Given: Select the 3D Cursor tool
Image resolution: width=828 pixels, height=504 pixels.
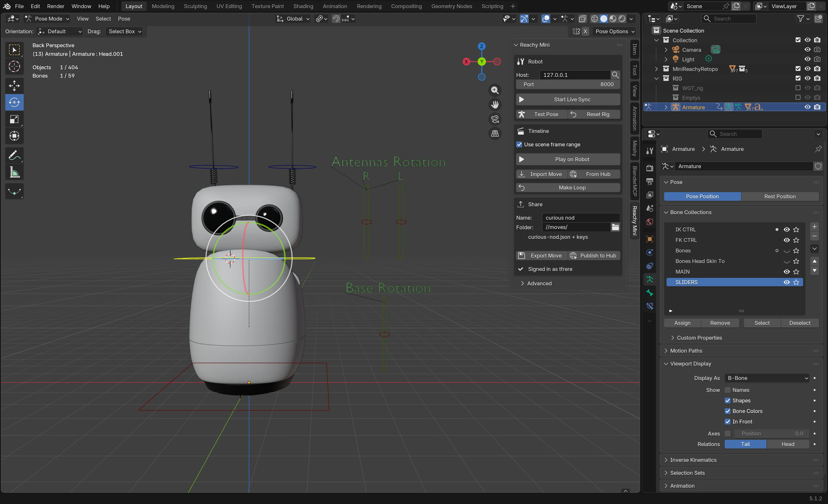Looking at the screenshot, I should click(x=14, y=67).
